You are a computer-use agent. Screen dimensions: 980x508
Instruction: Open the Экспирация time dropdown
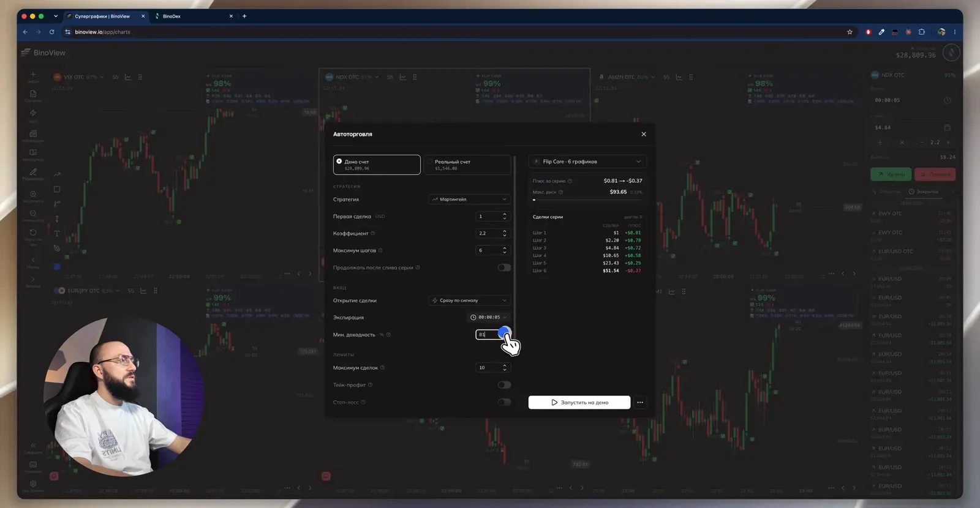489,317
